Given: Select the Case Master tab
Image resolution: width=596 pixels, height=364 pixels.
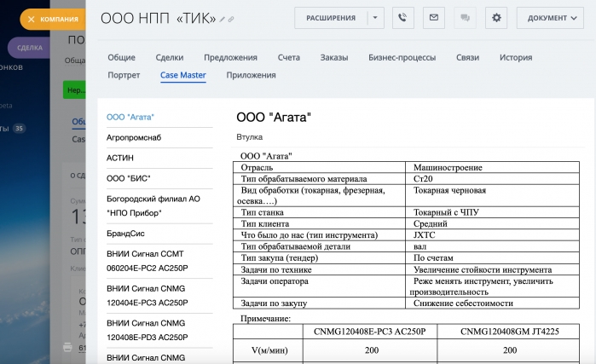Looking at the screenshot, I should 182,75.
